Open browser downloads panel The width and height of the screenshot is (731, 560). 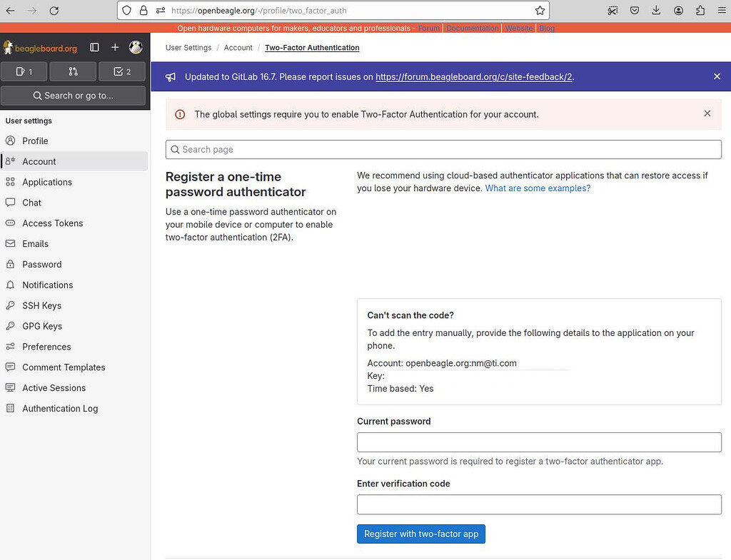(x=657, y=10)
